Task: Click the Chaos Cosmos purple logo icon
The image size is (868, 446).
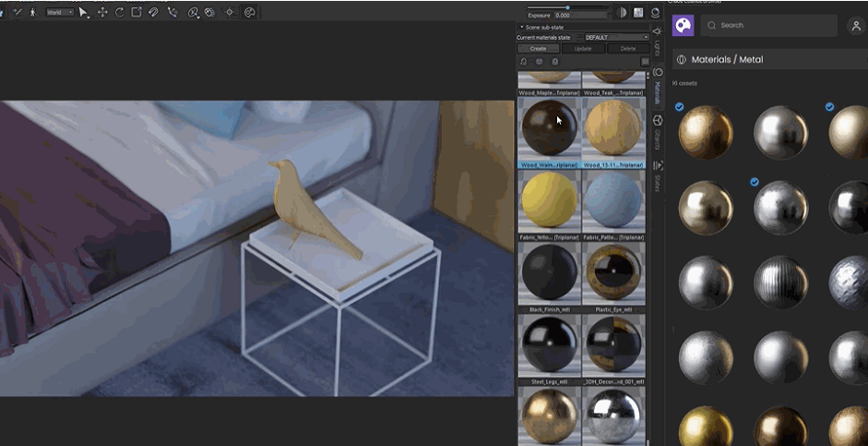Action: (x=683, y=26)
